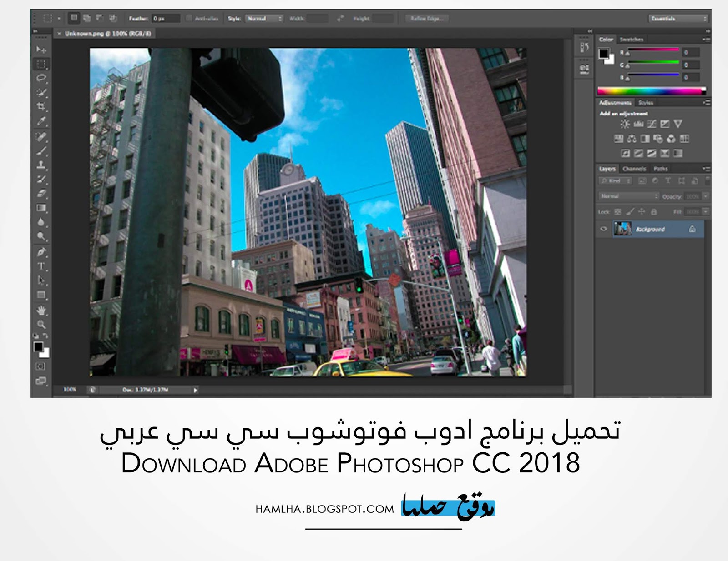Viewport: 728px width, 561px height.
Task: Select the Eraser tool
Action: pos(41,193)
